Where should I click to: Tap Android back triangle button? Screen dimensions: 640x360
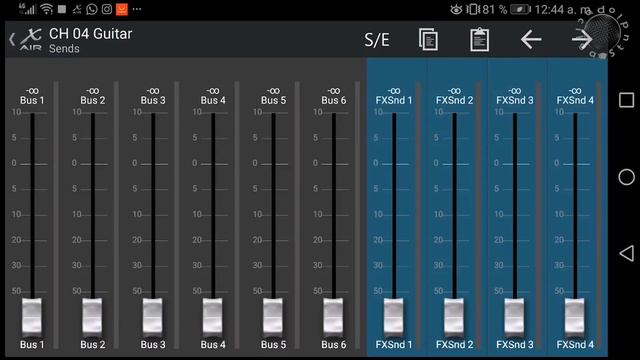click(x=627, y=253)
